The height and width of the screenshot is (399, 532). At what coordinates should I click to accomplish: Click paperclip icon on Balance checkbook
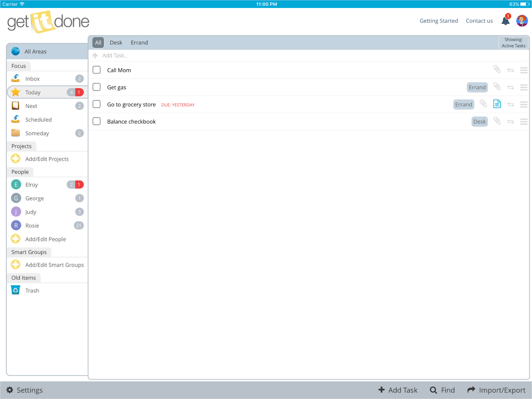click(x=497, y=121)
